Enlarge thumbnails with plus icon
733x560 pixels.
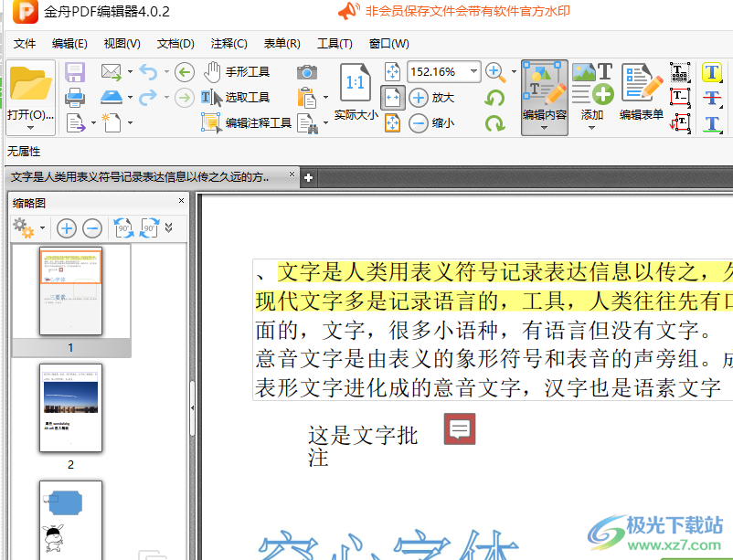(x=67, y=228)
